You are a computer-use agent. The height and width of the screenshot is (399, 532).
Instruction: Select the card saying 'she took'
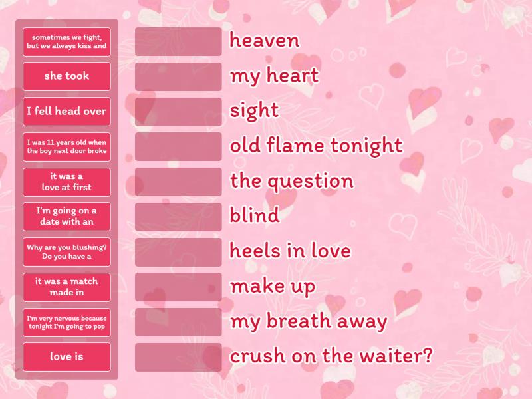click(66, 76)
